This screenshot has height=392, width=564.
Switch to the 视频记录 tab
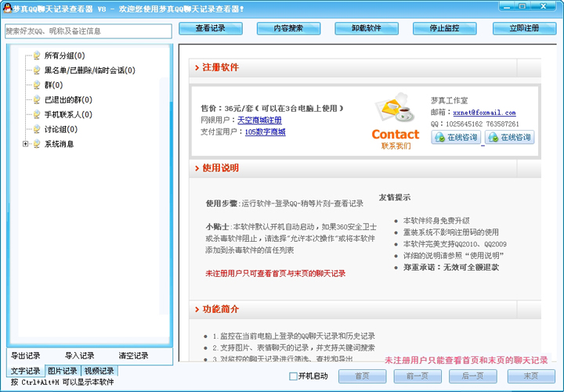click(x=99, y=371)
